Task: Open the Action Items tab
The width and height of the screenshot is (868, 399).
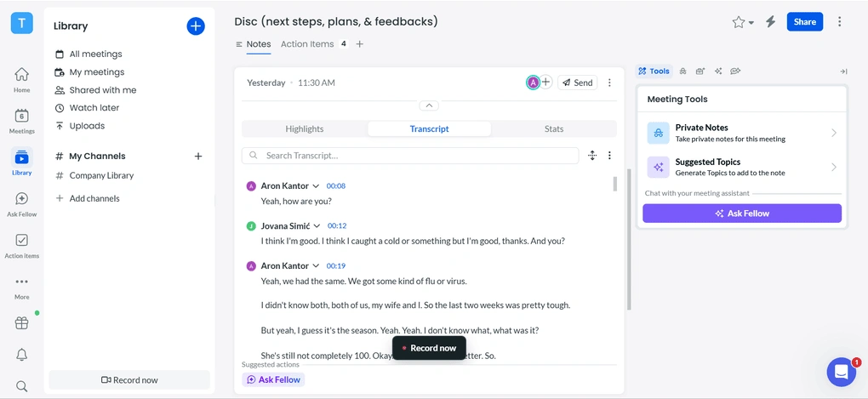Action: coord(307,44)
